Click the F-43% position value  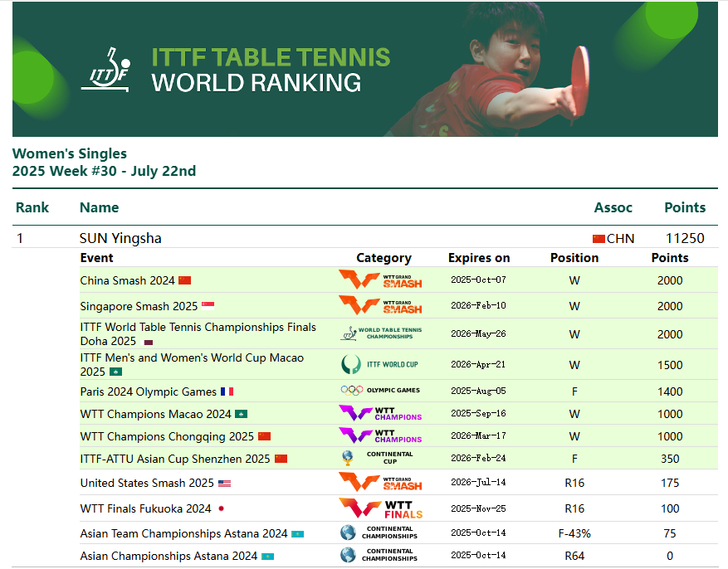[574, 534]
